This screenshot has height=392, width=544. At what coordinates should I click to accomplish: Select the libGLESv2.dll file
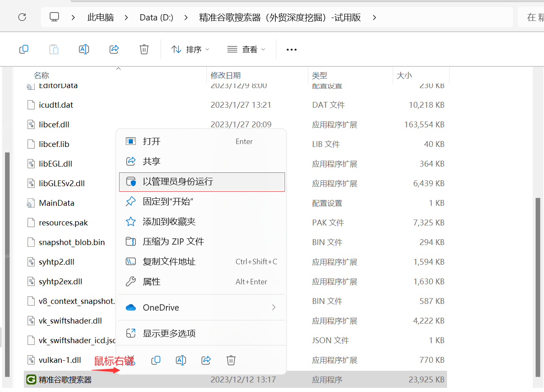[x=61, y=184]
